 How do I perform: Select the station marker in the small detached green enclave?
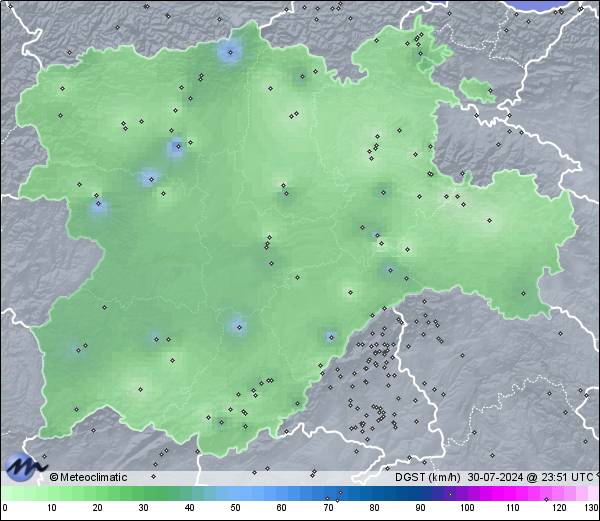(490, 91)
